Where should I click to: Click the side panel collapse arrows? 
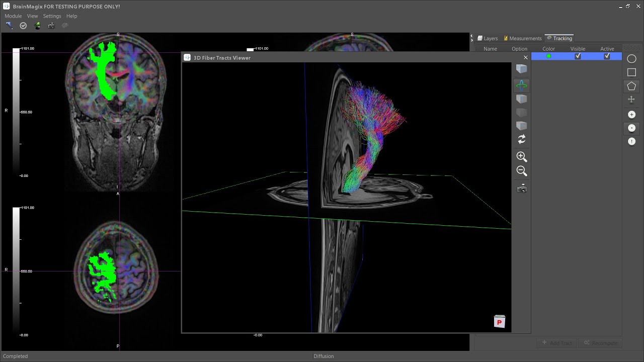(472, 38)
